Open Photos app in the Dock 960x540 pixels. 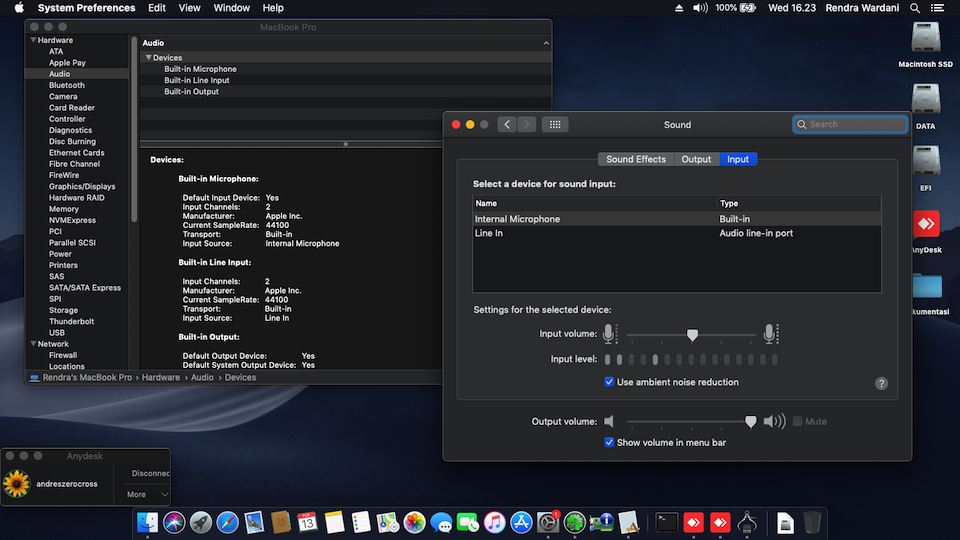tap(414, 522)
